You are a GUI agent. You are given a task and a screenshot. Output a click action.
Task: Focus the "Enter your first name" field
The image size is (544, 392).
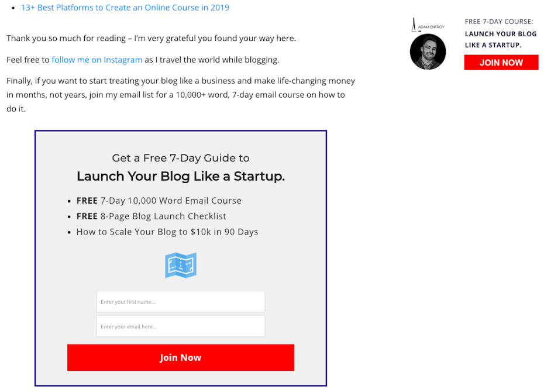coord(180,302)
